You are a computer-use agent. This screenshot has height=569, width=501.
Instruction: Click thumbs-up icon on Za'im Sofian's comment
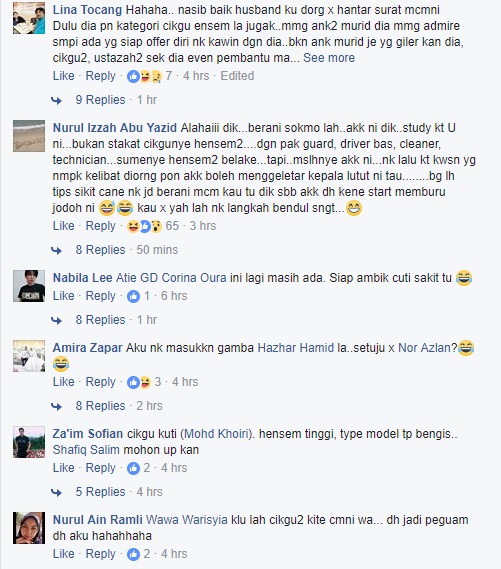pyautogui.click(x=133, y=468)
